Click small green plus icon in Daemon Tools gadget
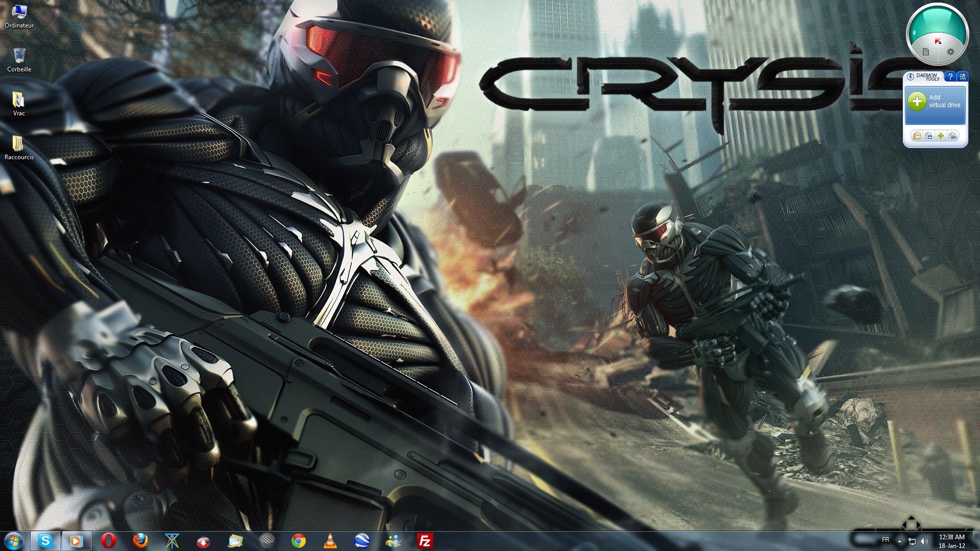 (x=941, y=136)
